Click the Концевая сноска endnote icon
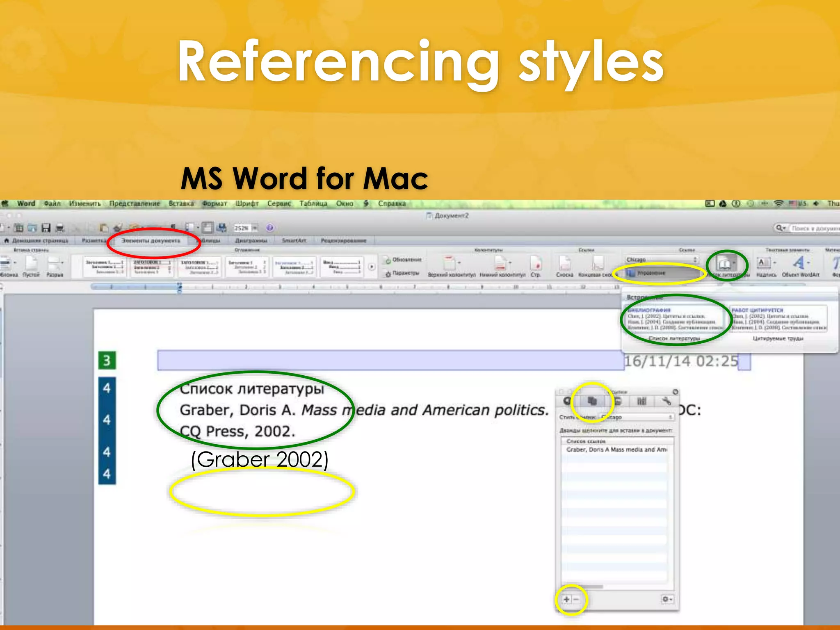The height and width of the screenshot is (630, 840). 598,262
